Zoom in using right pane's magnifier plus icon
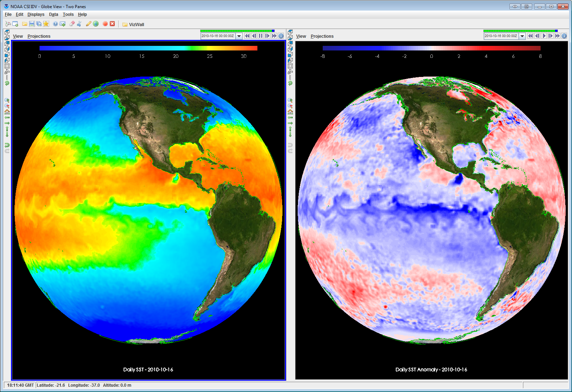Viewport: 572px width, 392px height. tap(290, 101)
